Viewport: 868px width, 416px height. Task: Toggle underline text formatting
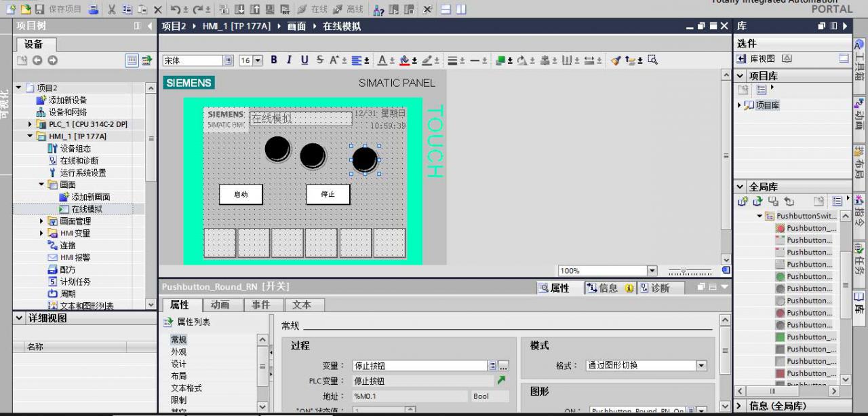(x=304, y=60)
